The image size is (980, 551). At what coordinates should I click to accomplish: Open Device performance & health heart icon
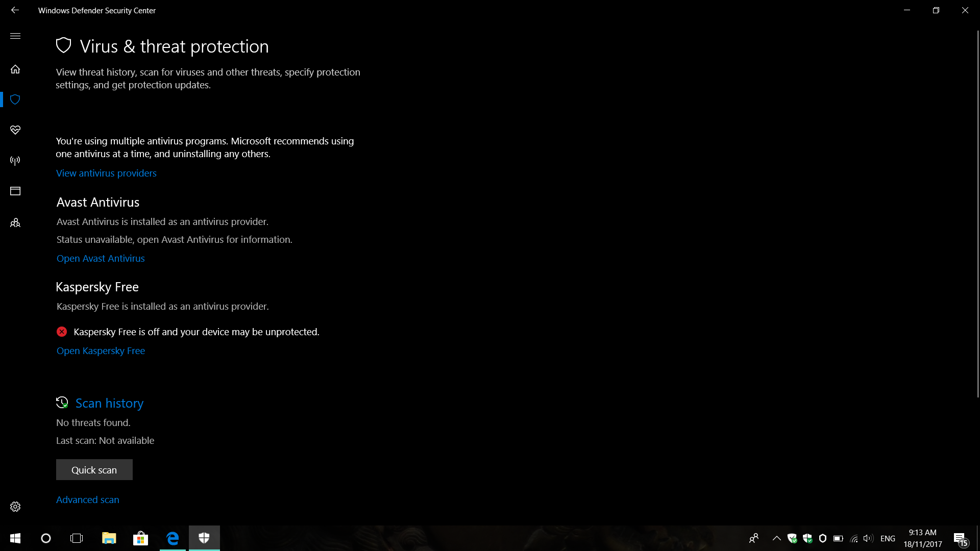pos(15,130)
